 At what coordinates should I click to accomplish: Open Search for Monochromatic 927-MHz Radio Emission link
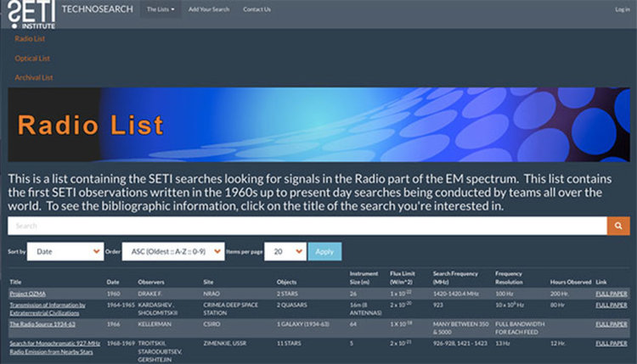(x=55, y=347)
